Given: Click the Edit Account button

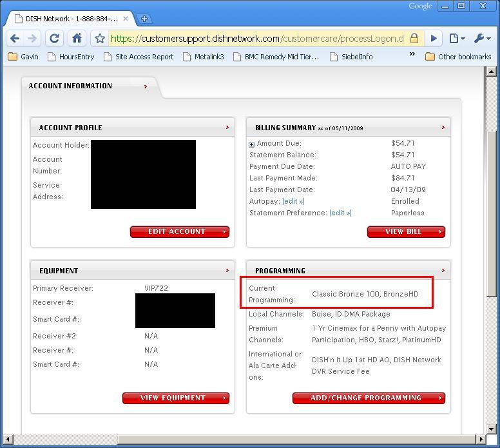Looking at the screenshot, I should click(180, 231).
